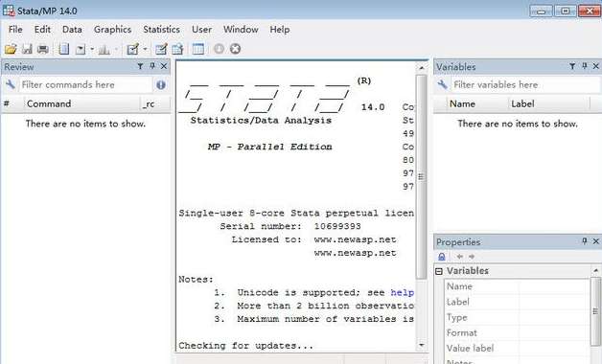
Task: Close the Properties panel
Action: click(x=596, y=241)
